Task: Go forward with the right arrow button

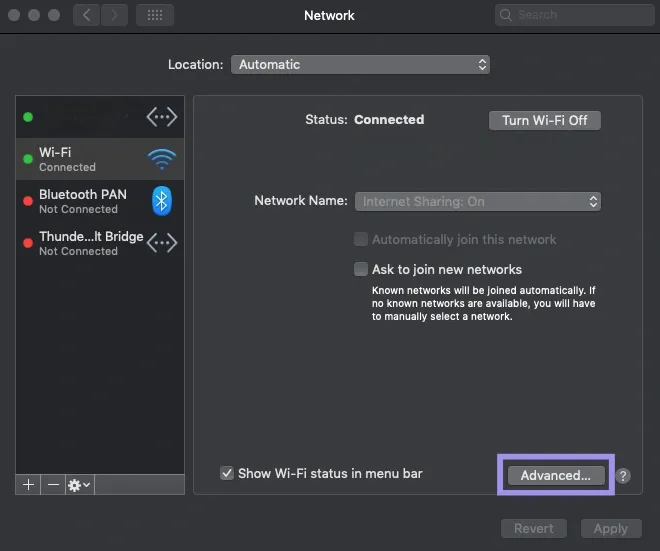Action: [x=114, y=15]
